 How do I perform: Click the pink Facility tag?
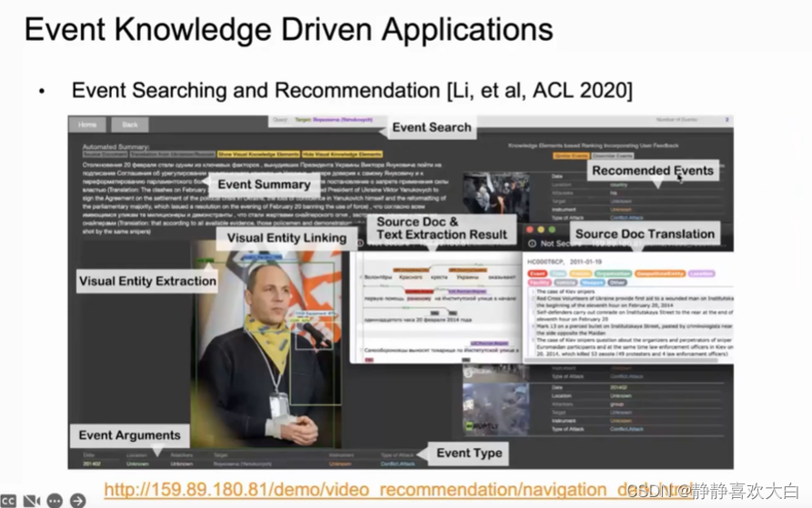[539, 283]
